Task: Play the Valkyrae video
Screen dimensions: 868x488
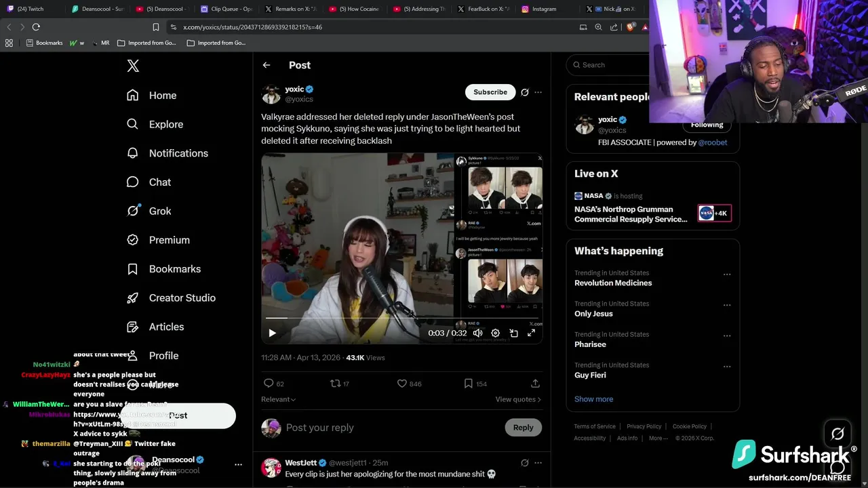Action: click(x=272, y=333)
